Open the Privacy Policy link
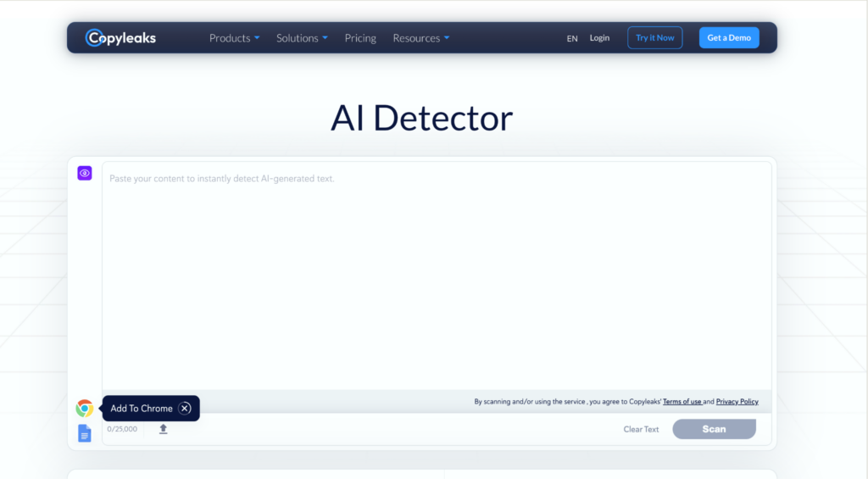This screenshot has width=868, height=479. click(x=737, y=402)
